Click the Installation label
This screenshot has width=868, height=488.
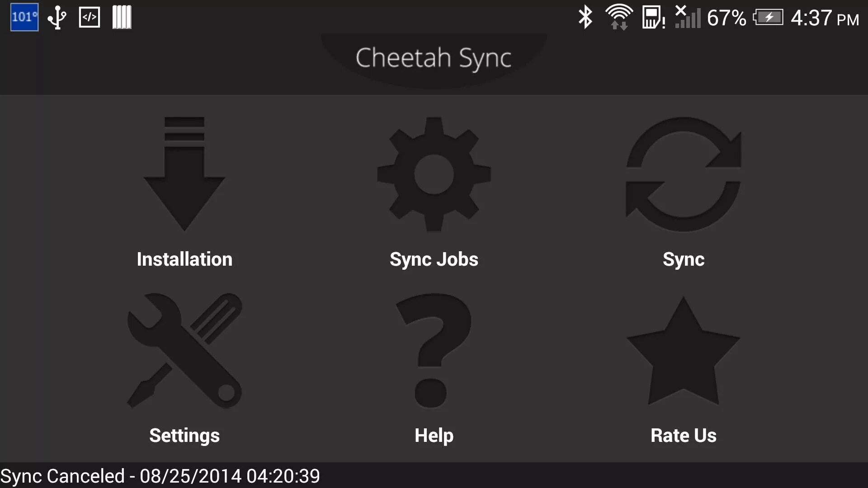[x=184, y=259]
